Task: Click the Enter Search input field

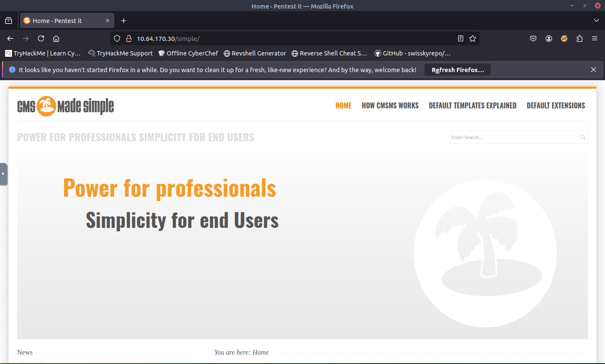Action: [512, 137]
